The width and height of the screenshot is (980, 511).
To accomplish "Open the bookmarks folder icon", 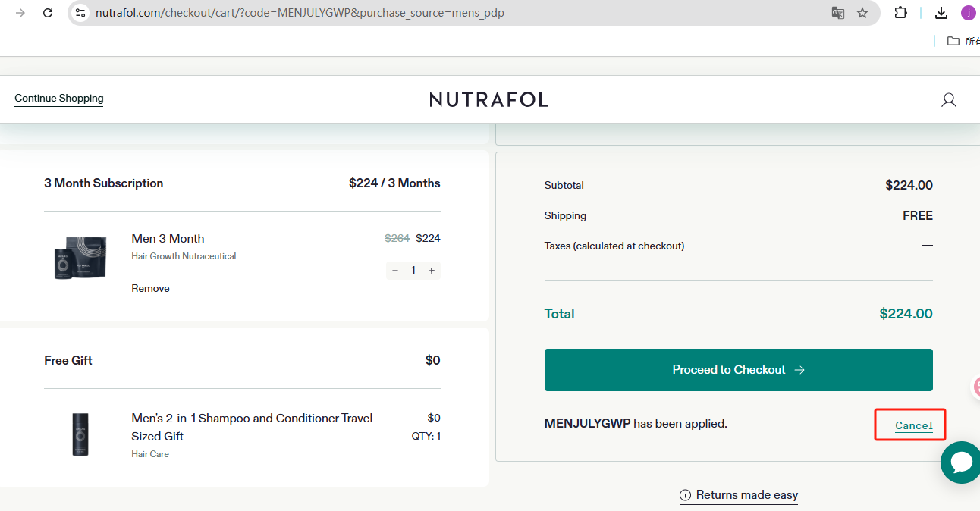I will (953, 41).
